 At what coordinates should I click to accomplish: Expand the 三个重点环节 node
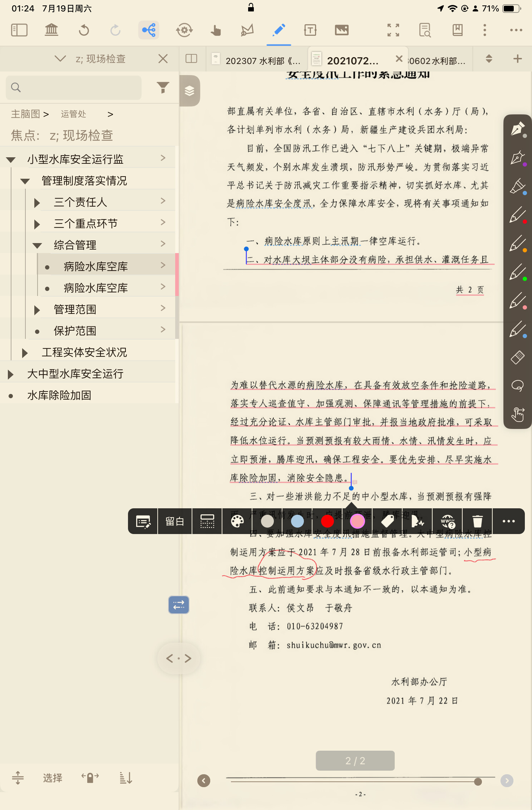coord(37,224)
